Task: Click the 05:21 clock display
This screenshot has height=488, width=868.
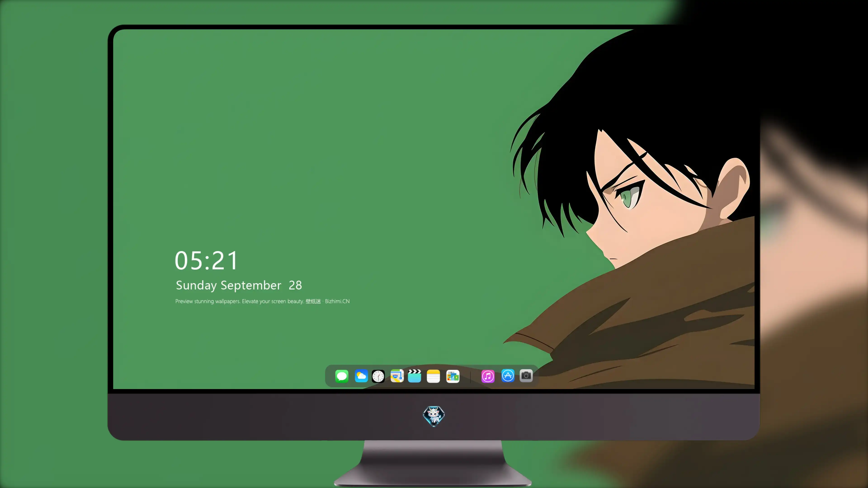Action: pos(206,260)
